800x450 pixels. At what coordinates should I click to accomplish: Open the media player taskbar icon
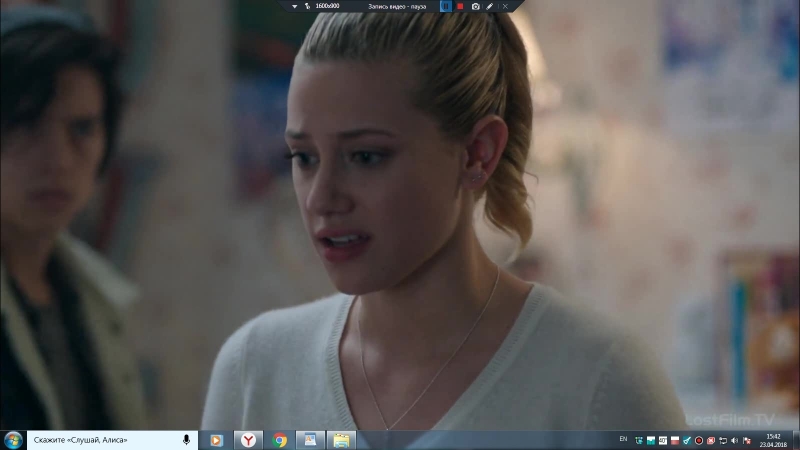point(216,440)
